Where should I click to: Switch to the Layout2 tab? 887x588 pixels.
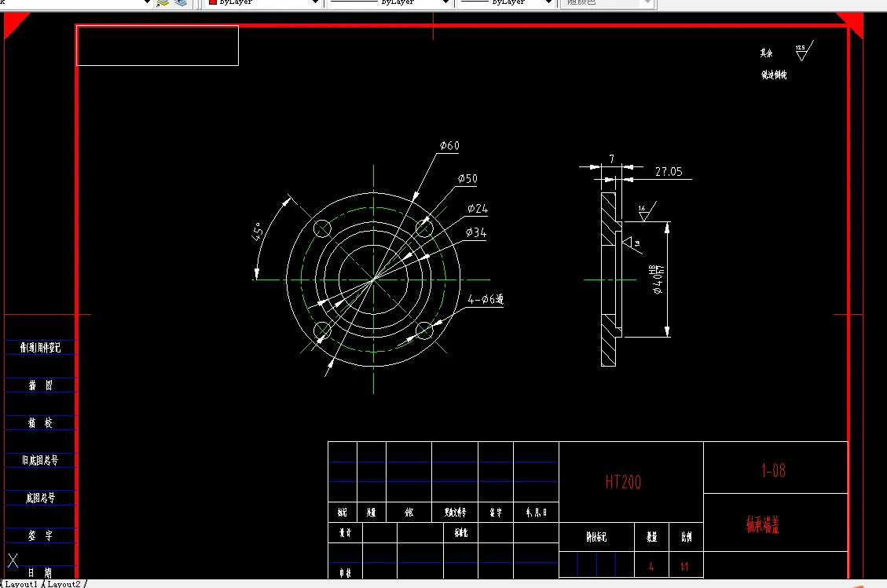coord(64,583)
